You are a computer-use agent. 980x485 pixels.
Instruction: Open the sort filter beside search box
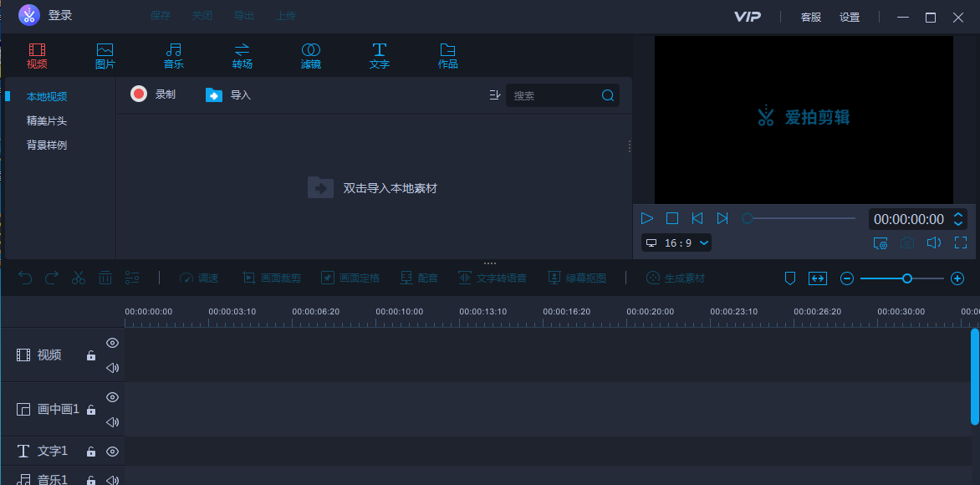[495, 94]
